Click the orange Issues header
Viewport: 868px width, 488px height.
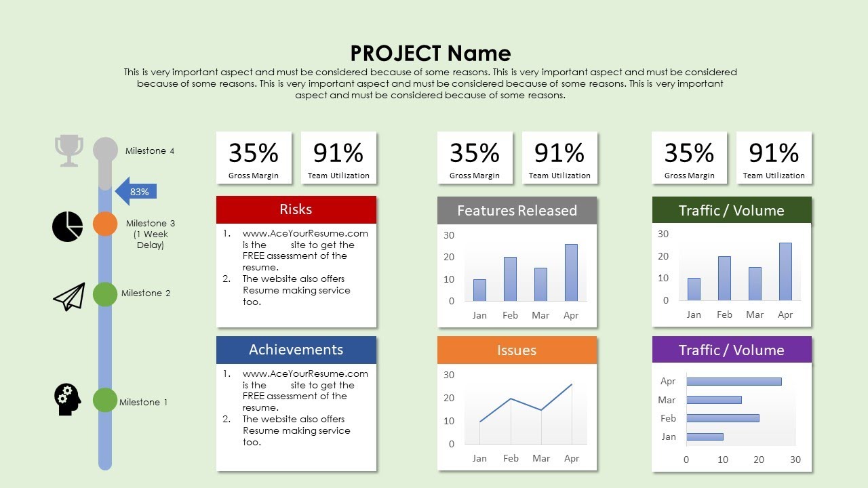pyautogui.click(x=517, y=350)
